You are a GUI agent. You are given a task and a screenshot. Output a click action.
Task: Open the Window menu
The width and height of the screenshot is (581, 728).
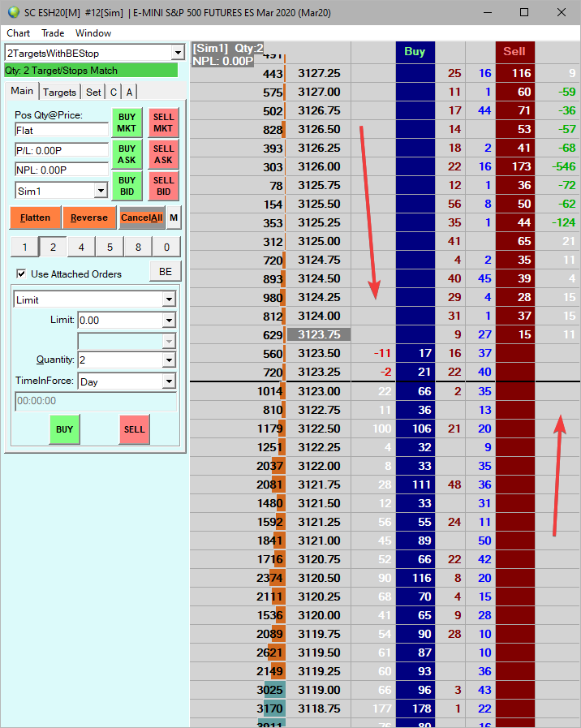pos(93,33)
